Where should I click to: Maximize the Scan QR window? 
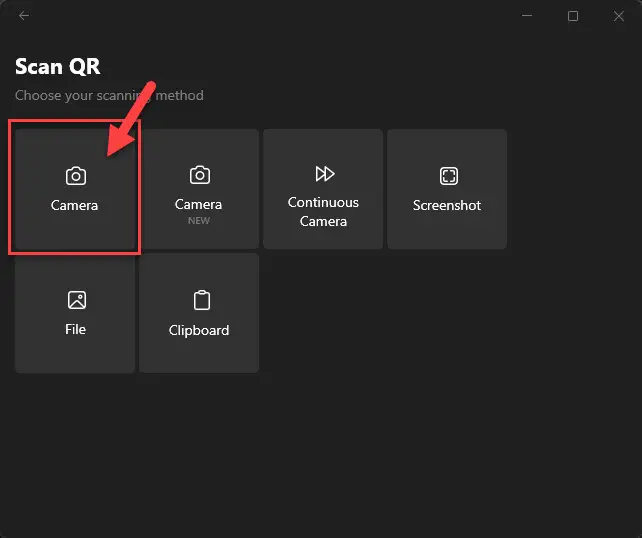pos(573,16)
